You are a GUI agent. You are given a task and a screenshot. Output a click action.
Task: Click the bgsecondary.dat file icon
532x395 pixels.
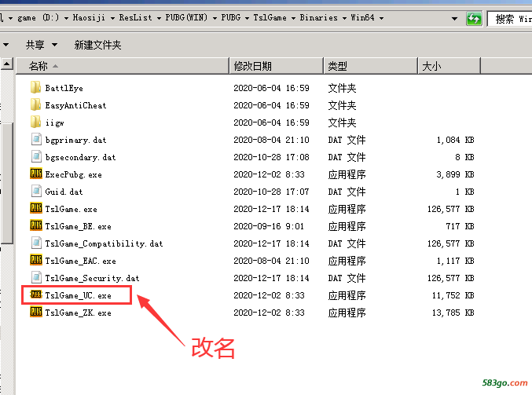[36, 156]
